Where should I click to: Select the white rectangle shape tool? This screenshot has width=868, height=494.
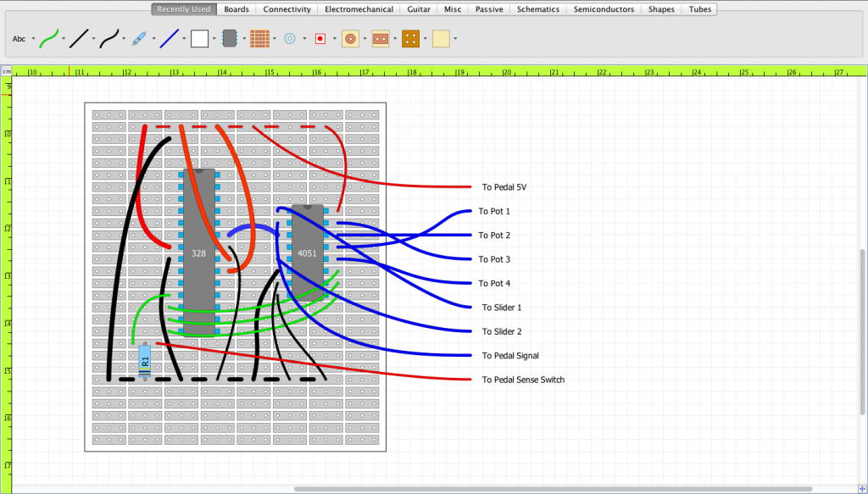coord(200,38)
